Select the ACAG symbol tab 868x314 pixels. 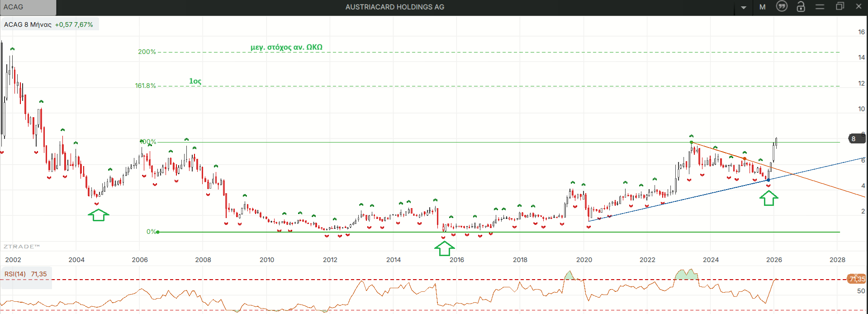coord(28,7)
